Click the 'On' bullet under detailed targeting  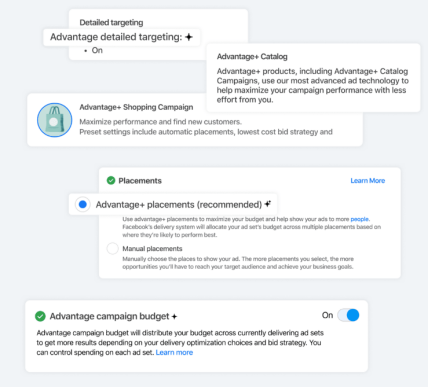click(x=97, y=50)
